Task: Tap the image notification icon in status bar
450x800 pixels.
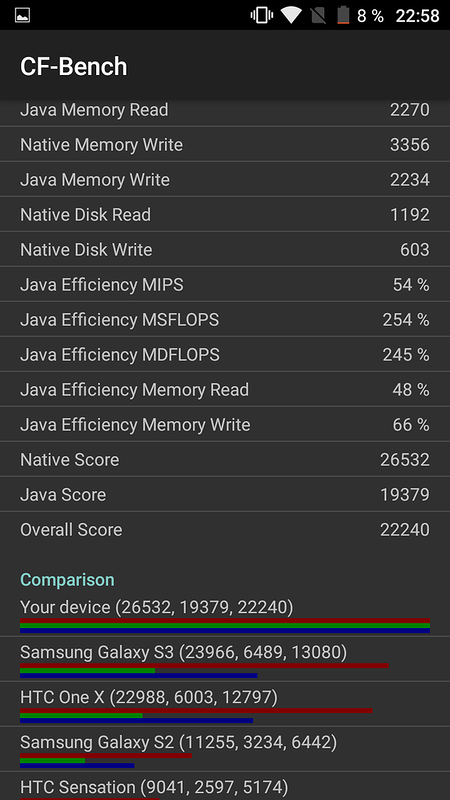Action: click(22, 15)
